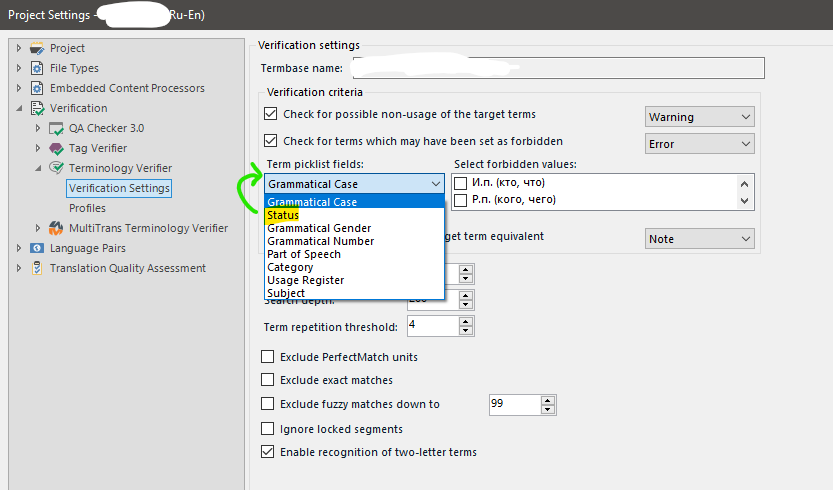
Task: Increase fuzzy match percentage value
Action: (x=548, y=400)
